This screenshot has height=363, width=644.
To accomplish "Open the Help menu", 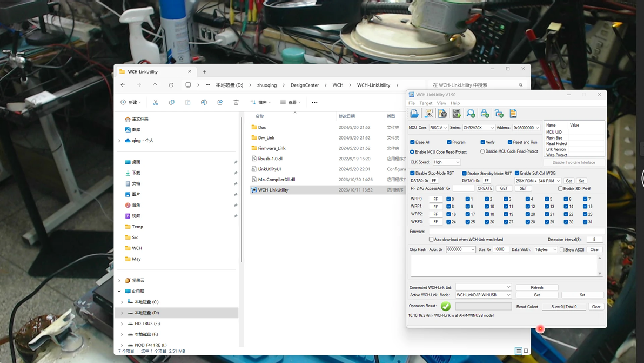I will point(455,103).
